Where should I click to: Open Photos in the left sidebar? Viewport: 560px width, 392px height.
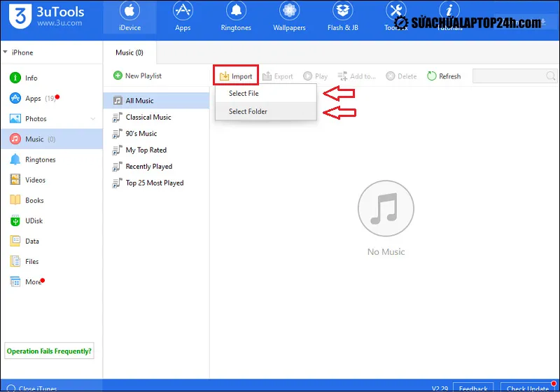(36, 119)
